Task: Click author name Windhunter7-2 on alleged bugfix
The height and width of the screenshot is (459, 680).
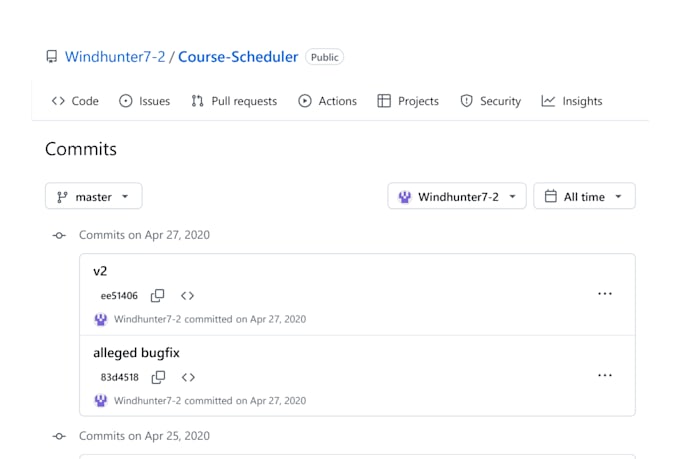Action: [x=147, y=401]
